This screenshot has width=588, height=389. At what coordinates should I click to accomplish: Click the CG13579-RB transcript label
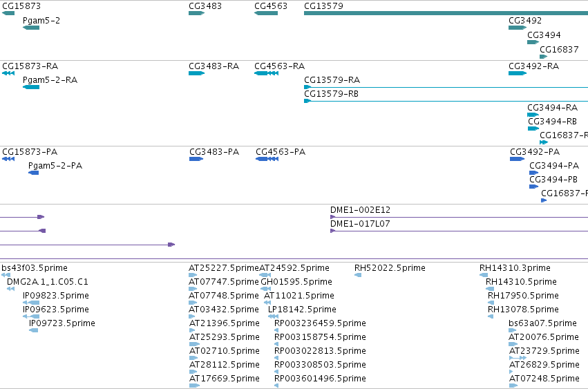331,94
